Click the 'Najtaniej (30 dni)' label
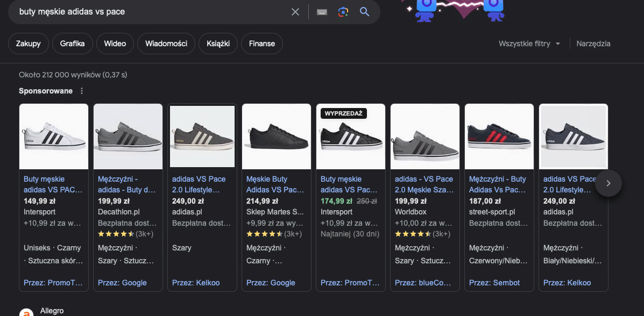This screenshot has height=316, width=644. pyautogui.click(x=350, y=234)
